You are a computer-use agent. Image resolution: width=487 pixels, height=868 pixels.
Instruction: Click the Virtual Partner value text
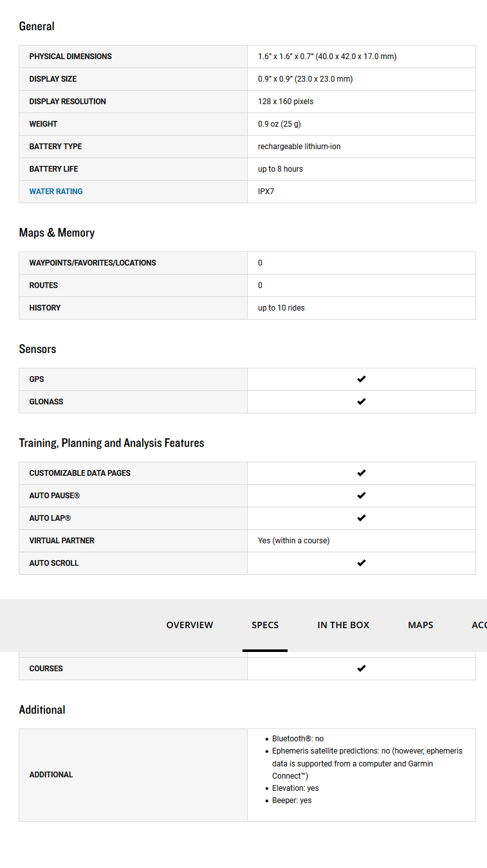pyautogui.click(x=293, y=541)
